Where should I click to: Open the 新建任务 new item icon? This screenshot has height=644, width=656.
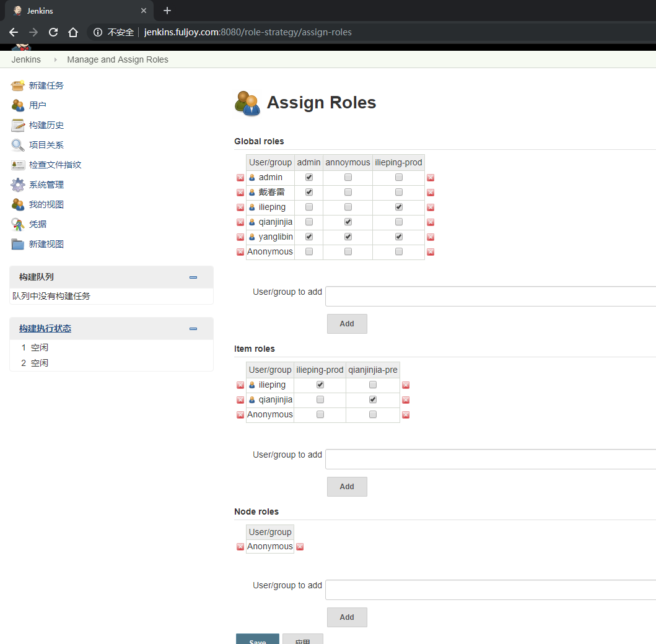[x=17, y=85]
